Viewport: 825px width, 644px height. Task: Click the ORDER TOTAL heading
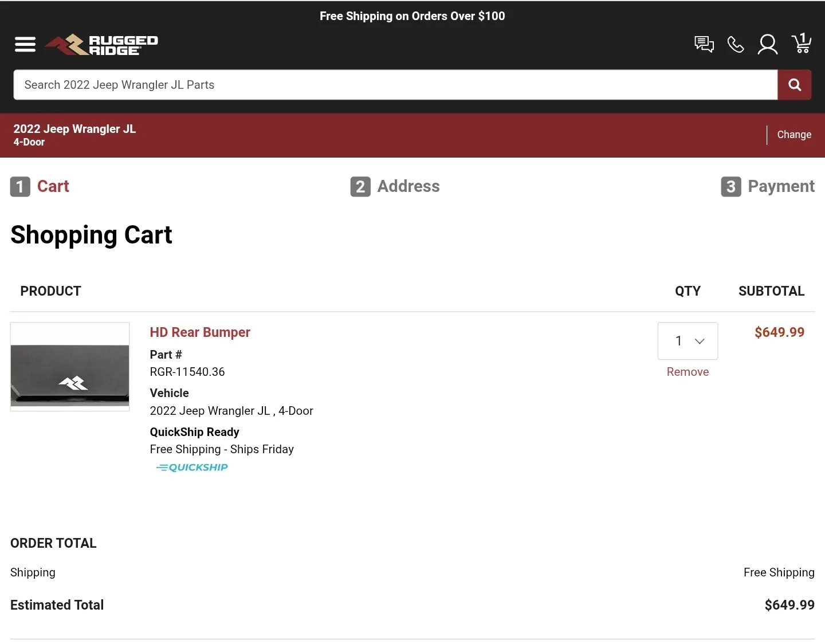tap(53, 543)
